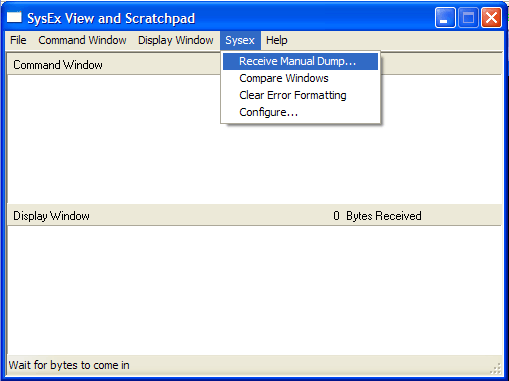Open the Display Window menu
The height and width of the screenshot is (381, 509).
click(176, 40)
